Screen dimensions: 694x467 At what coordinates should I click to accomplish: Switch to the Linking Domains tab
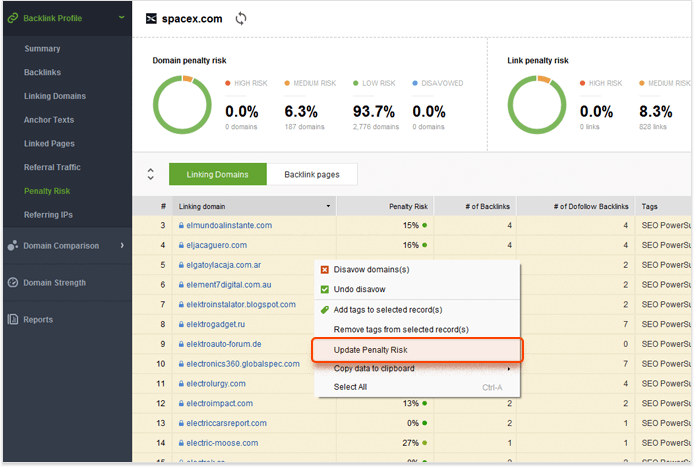218,174
